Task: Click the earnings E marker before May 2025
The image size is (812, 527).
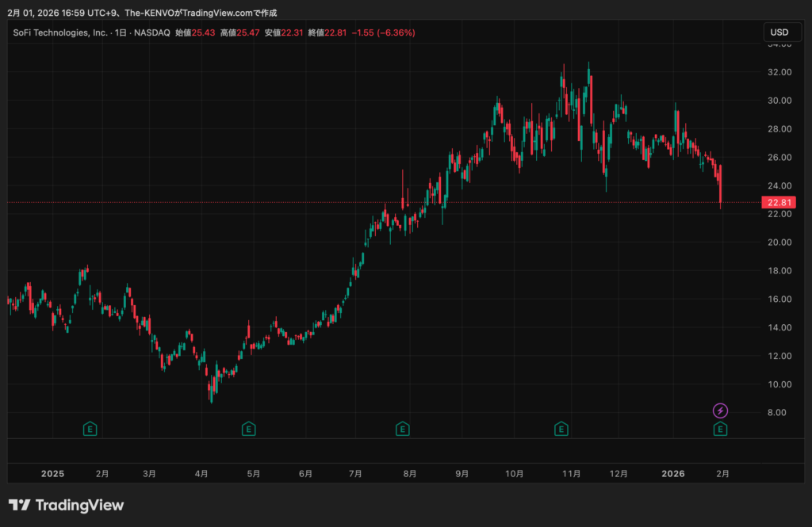Action: tap(248, 430)
